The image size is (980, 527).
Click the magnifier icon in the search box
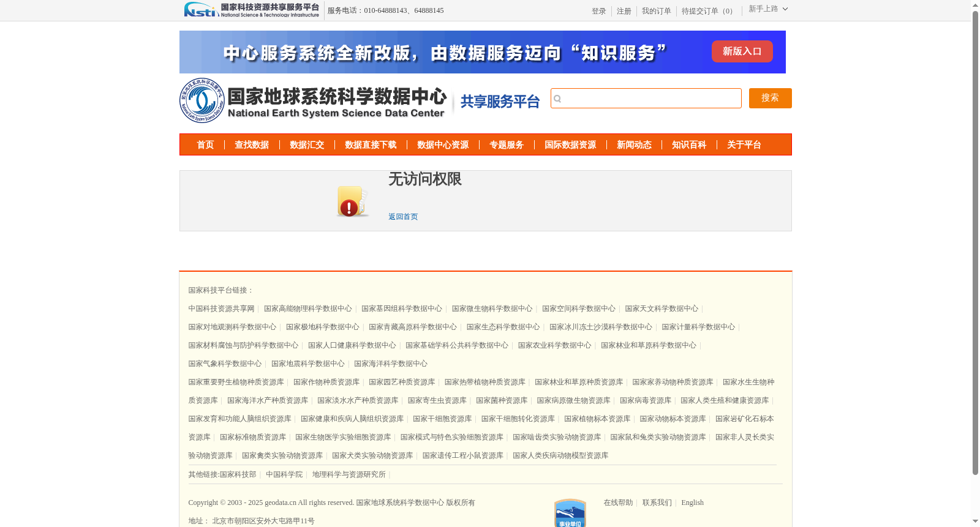point(557,99)
